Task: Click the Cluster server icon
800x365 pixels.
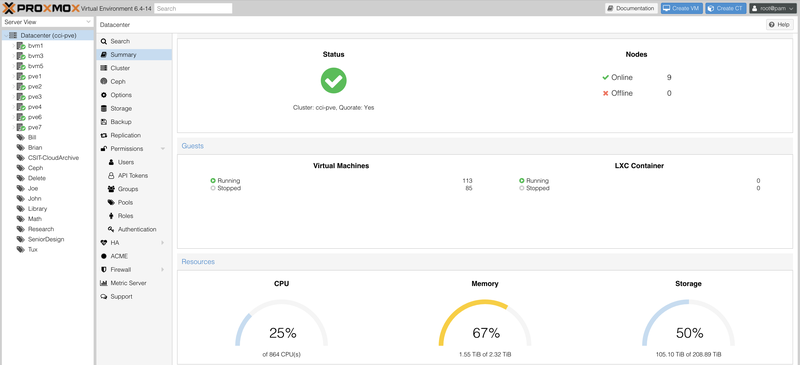Action: click(x=104, y=68)
